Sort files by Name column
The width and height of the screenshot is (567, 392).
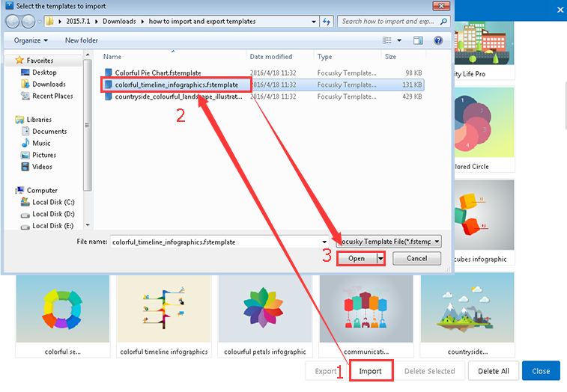coord(174,57)
